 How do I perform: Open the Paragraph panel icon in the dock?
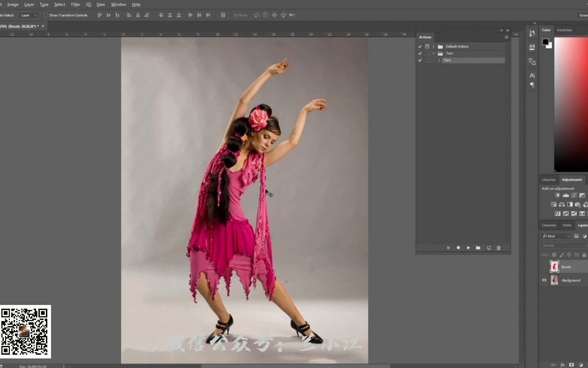[532, 85]
